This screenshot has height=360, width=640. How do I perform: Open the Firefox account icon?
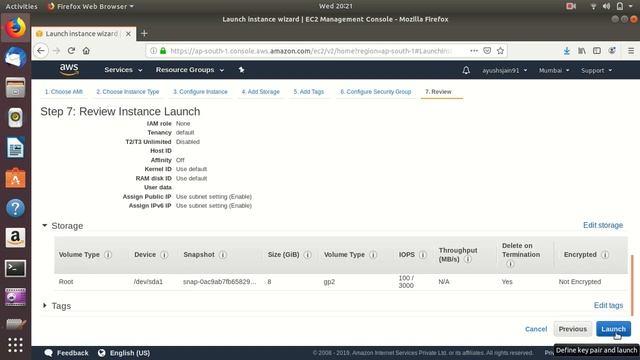click(x=612, y=51)
